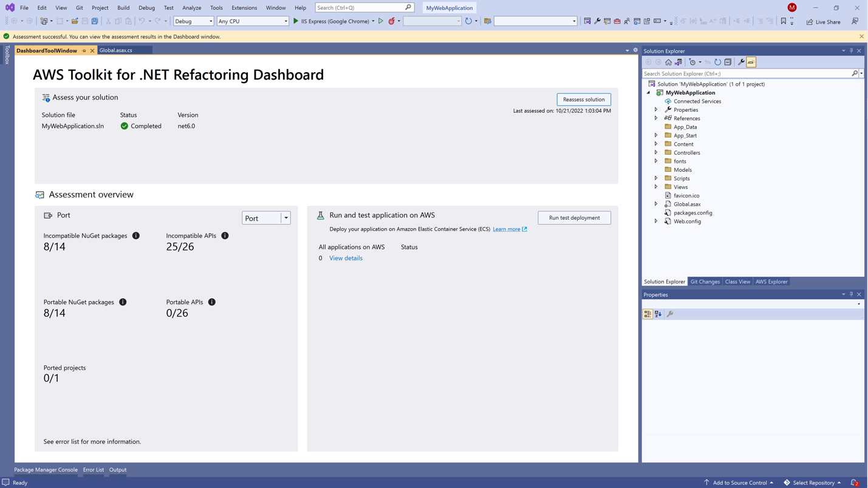Expand the Web.config node
Viewport: 868px width, 488px height.
tap(656, 221)
